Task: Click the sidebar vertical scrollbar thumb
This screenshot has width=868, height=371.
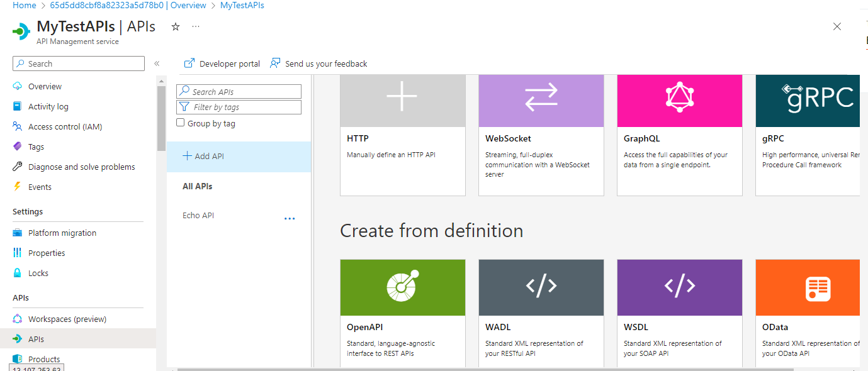Action: pos(161,118)
